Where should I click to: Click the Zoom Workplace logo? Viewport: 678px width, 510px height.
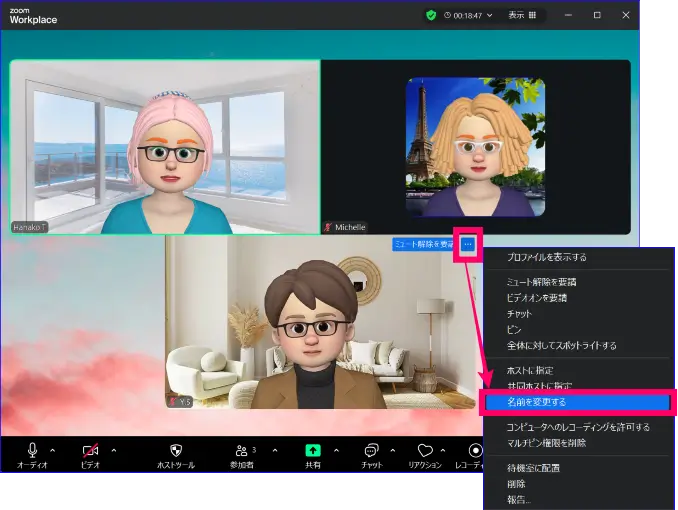(x=33, y=16)
